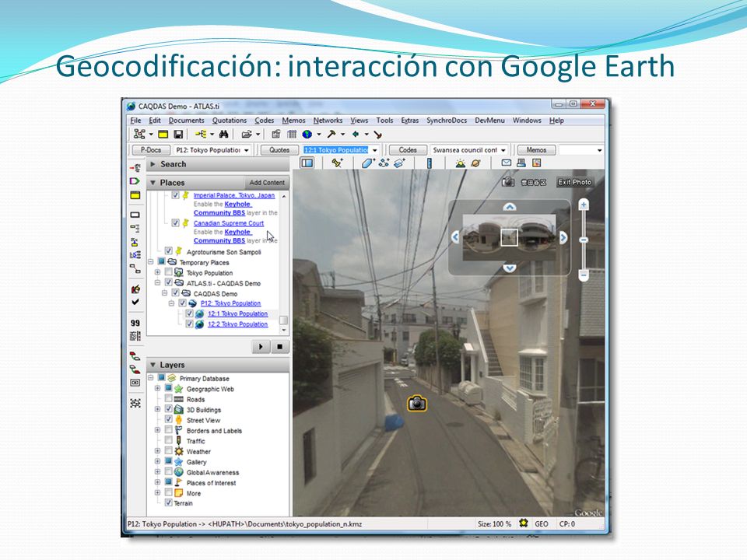Turn on the Weather layer checkbox
Image resolution: width=747 pixels, height=560 pixels.
168,451
